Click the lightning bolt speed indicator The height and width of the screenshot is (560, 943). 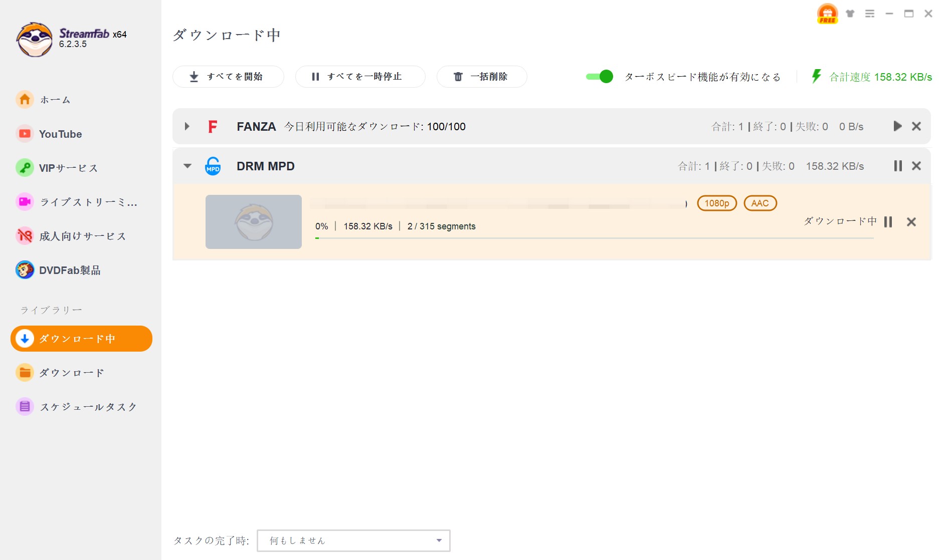[x=816, y=77]
